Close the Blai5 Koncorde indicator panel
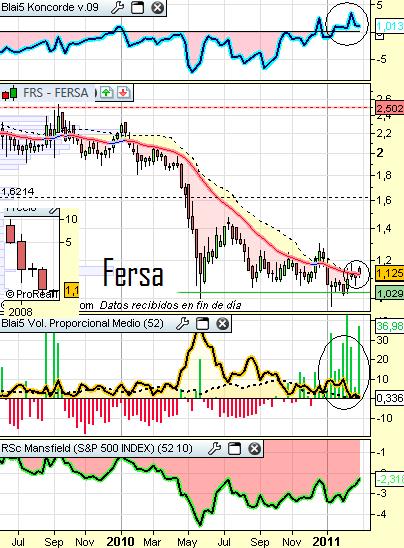Screen dimensions: 404x548 (158, 7)
